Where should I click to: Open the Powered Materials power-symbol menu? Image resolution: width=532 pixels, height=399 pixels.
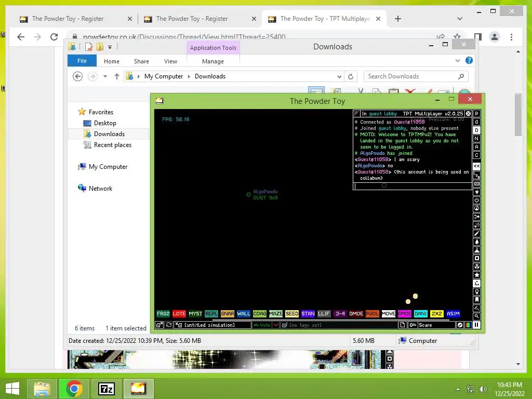coord(477,200)
